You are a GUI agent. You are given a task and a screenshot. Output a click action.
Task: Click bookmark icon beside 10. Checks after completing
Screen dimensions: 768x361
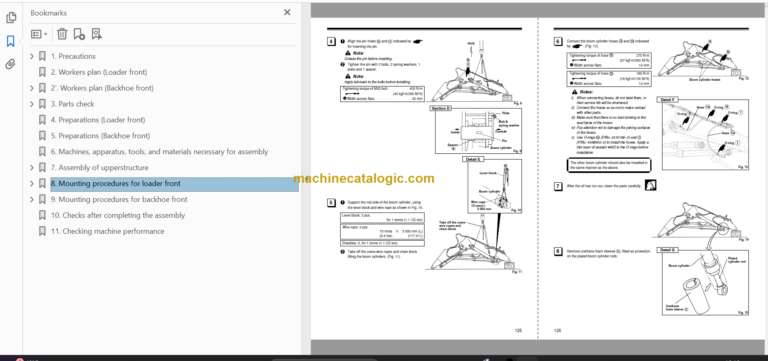(x=43, y=216)
